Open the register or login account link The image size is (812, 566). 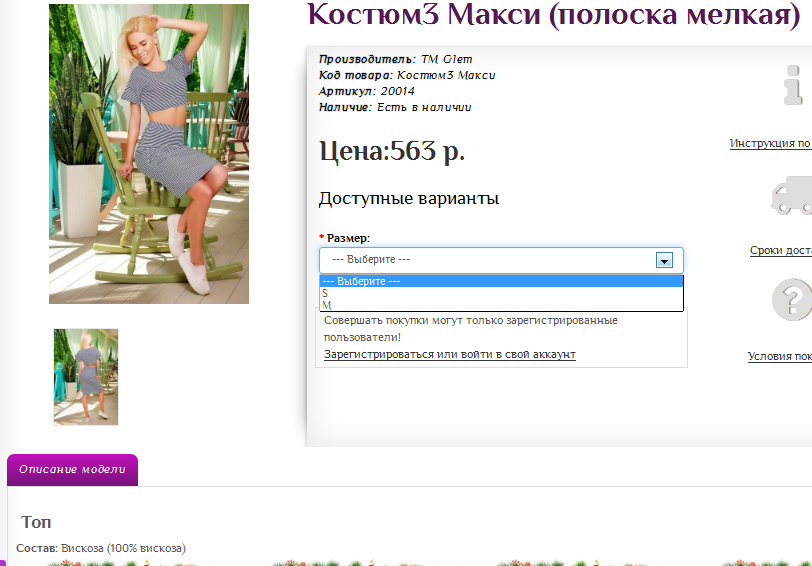click(x=449, y=354)
